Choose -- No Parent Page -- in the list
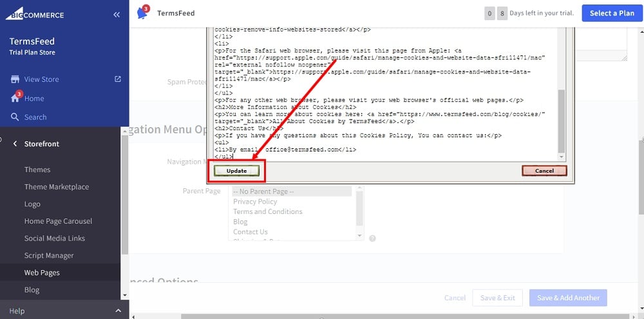This screenshot has height=319, width=644. (292, 191)
